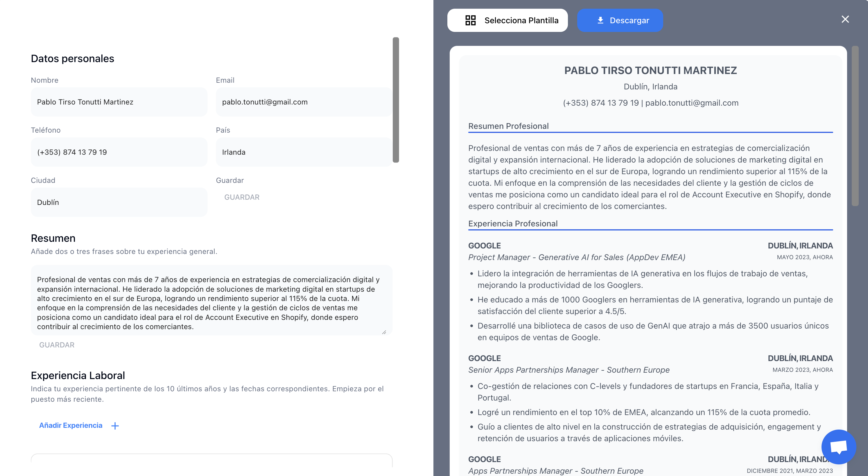Click the template grid icon

tap(470, 20)
